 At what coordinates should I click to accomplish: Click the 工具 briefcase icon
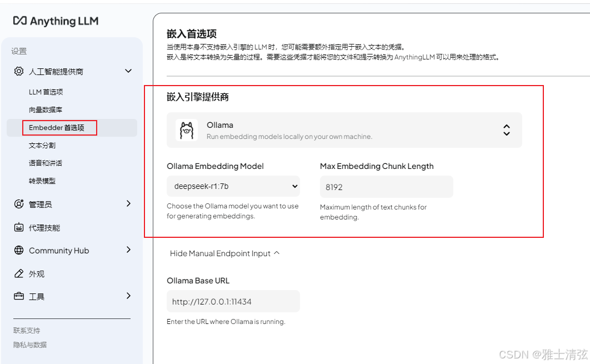(19, 296)
